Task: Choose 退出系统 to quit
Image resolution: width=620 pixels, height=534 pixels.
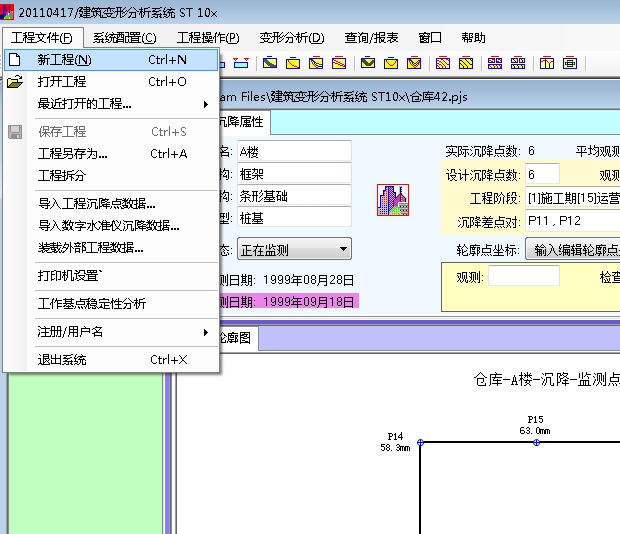Action: (111, 360)
